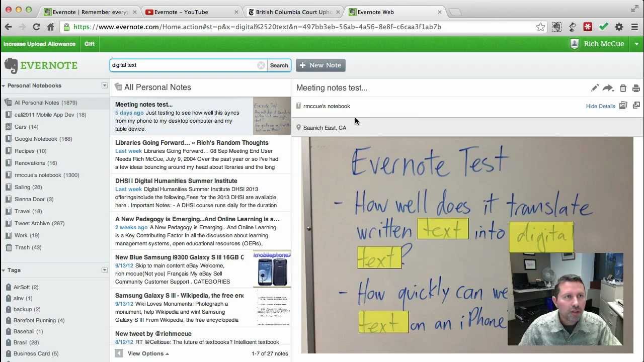The image size is (644, 362).
Task: Open note in new window icon
Action: click(636, 106)
